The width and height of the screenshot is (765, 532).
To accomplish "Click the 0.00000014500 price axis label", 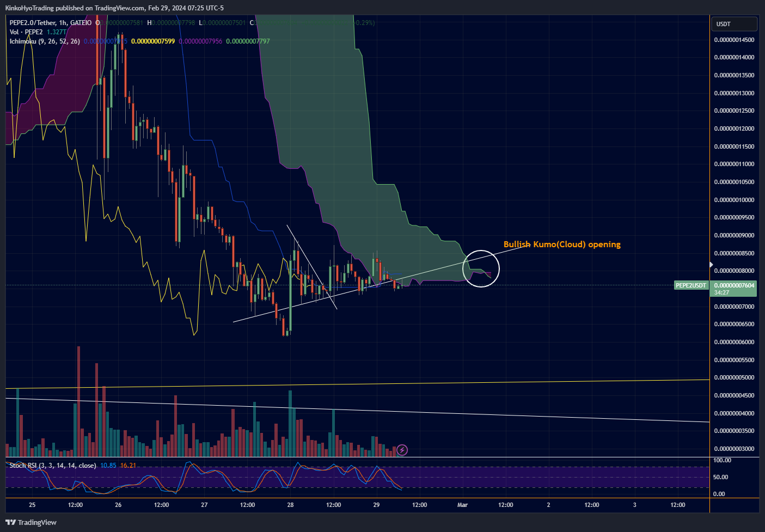I will point(734,40).
